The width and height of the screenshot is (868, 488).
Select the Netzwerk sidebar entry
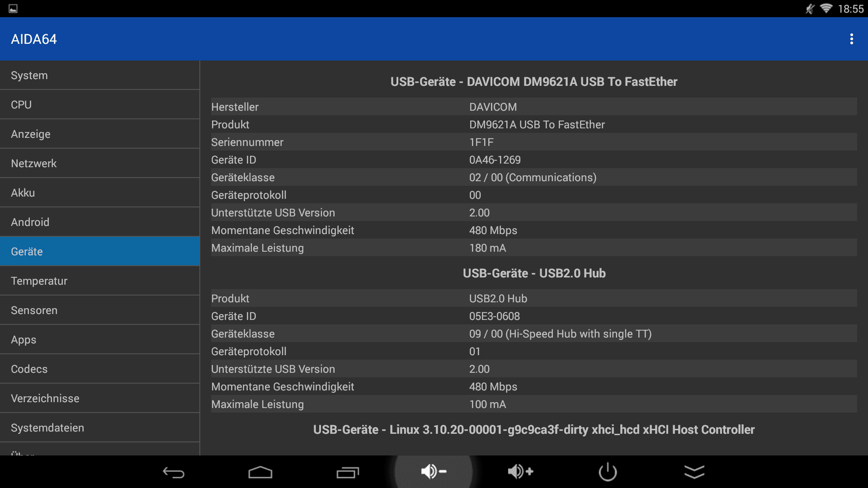pos(99,164)
